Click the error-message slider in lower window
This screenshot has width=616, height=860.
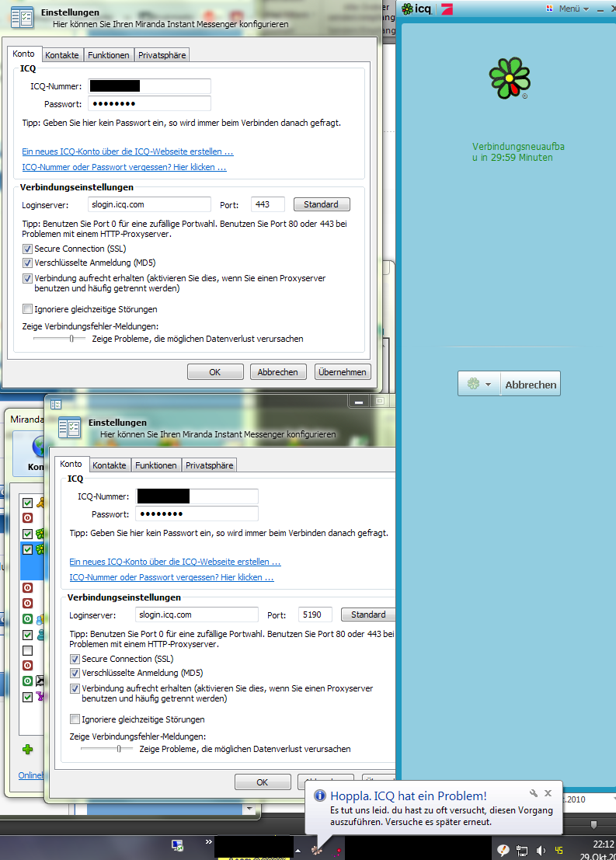coord(106,749)
